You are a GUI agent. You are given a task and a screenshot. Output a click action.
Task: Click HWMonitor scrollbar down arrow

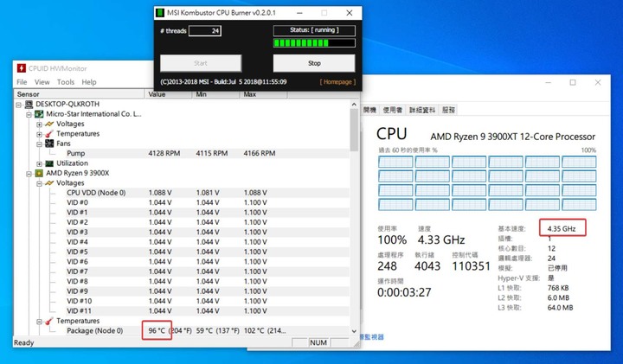[x=354, y=330]
